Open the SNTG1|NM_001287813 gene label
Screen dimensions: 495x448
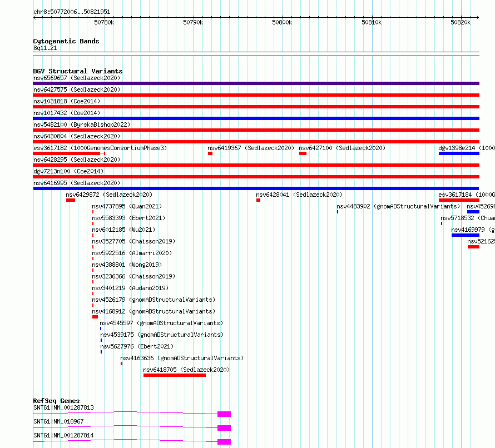[63, 407]
